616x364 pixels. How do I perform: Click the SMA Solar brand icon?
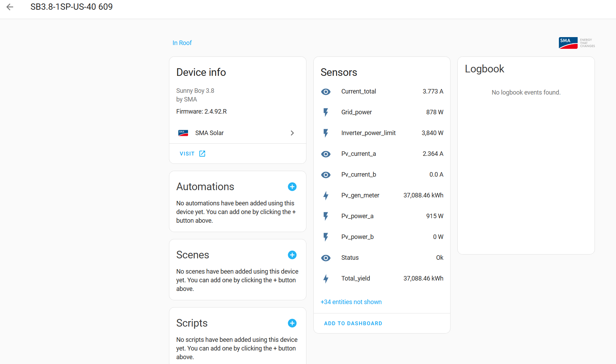(183, 133)
